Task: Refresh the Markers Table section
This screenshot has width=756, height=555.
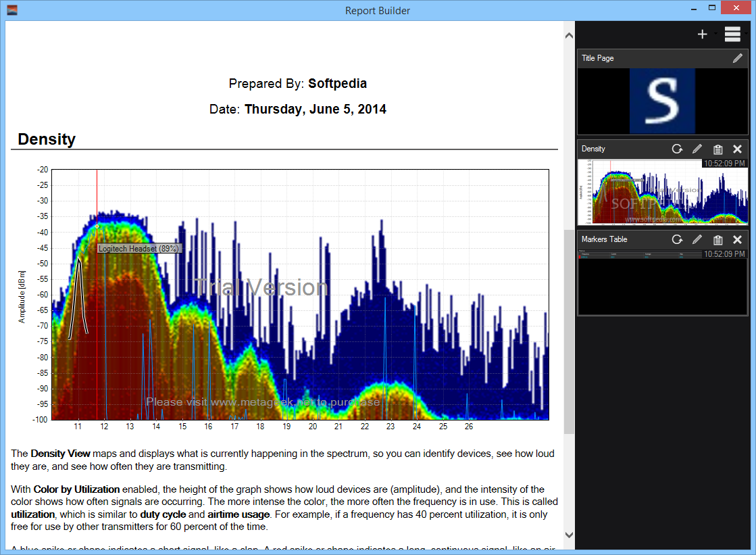Action: coord(677,239)
